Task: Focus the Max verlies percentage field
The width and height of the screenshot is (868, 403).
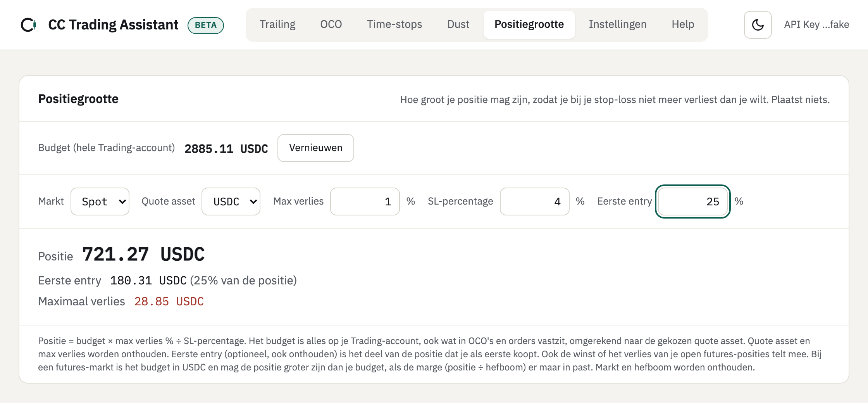Action: 365,201
